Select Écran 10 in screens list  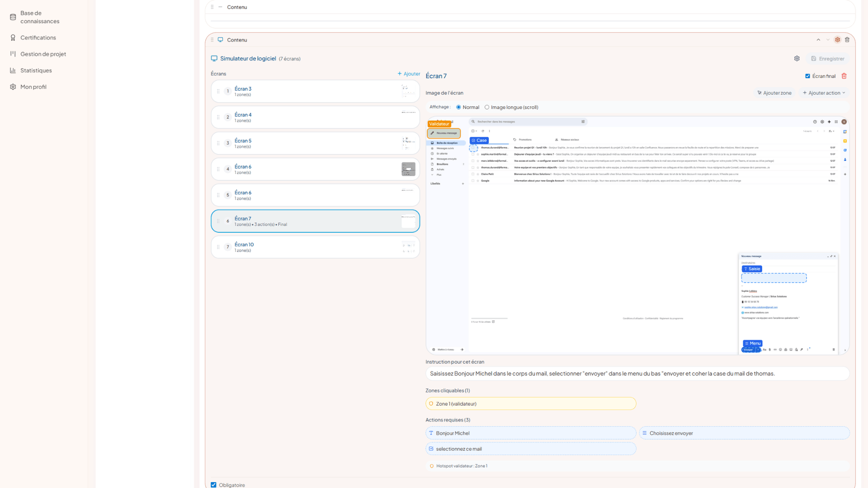[315, 247]
